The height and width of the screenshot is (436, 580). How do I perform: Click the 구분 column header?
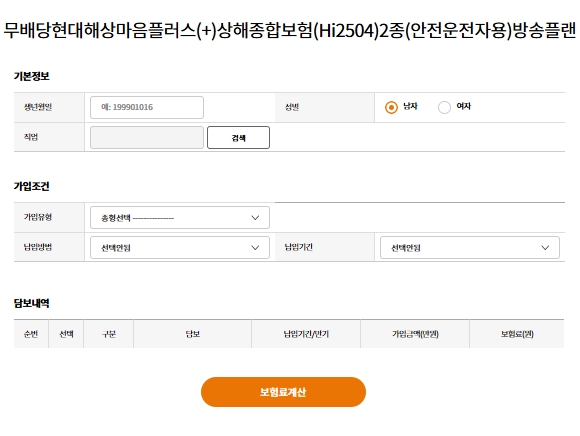pos(109,334)
